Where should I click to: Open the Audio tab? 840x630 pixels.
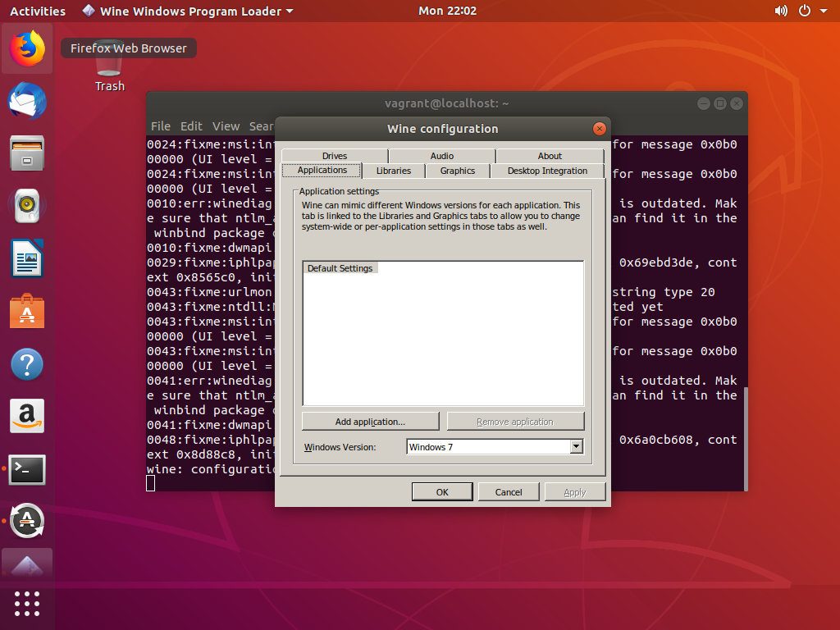[x=441, y=155]
